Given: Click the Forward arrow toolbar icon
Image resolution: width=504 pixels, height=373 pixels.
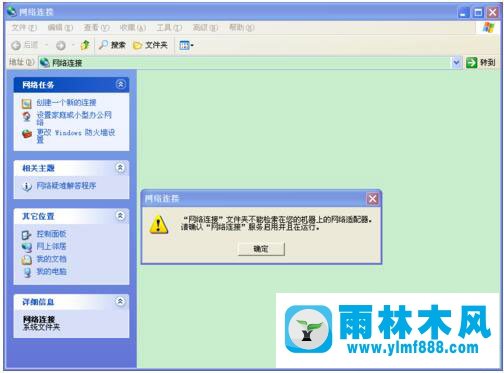Looking at the screenshot, I should point(61,45).
